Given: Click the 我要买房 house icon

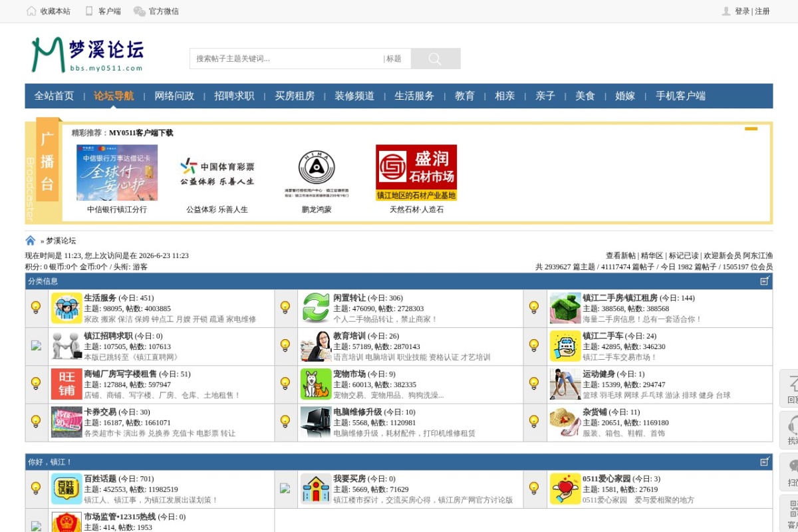Looking at the screenshot, I should tap(316, 489).
